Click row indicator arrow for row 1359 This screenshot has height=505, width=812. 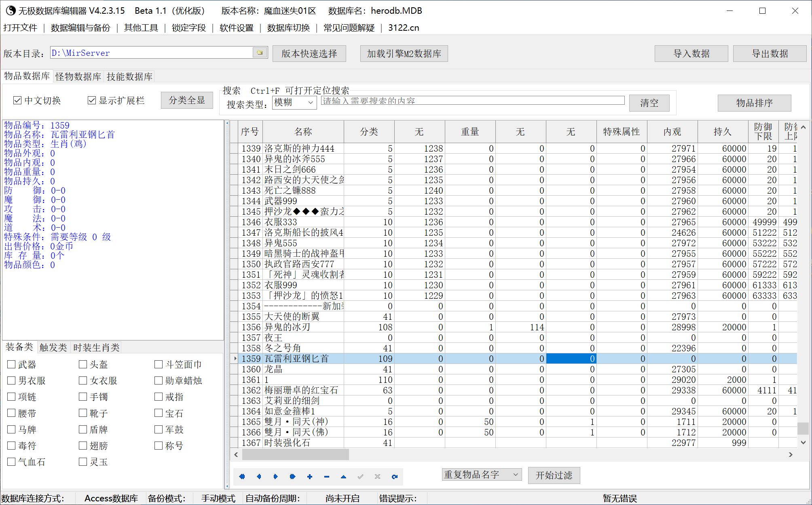(x=235, y=359)
